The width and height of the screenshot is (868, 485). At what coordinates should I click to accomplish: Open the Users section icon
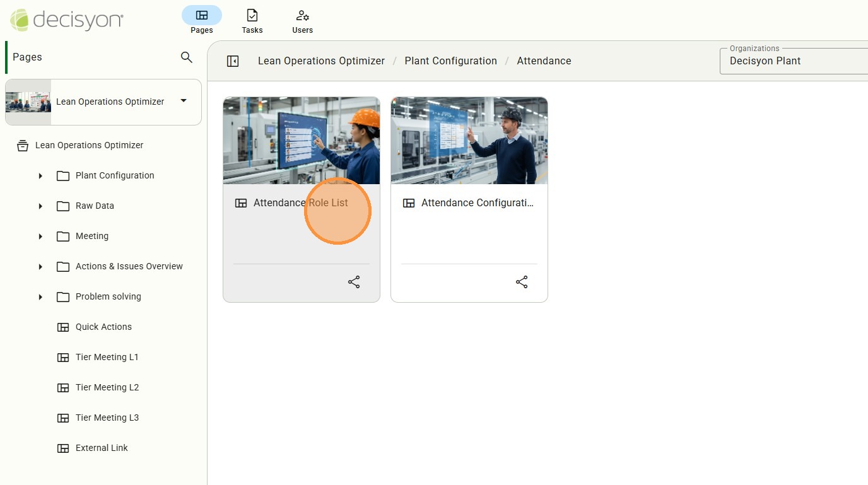[302, 16]
